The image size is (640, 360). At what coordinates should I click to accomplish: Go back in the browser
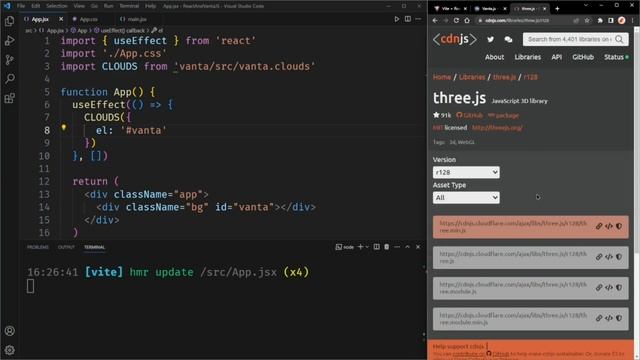[x=435, y=20]
